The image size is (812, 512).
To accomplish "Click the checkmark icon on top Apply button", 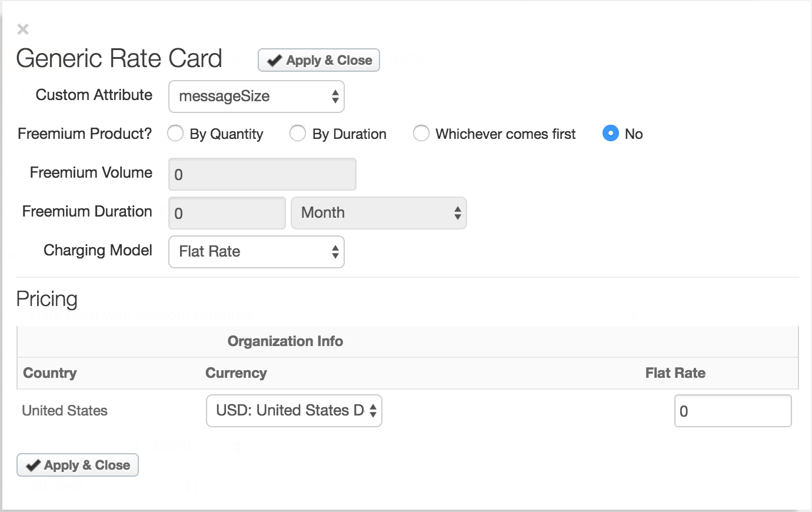I will point(274,61).
